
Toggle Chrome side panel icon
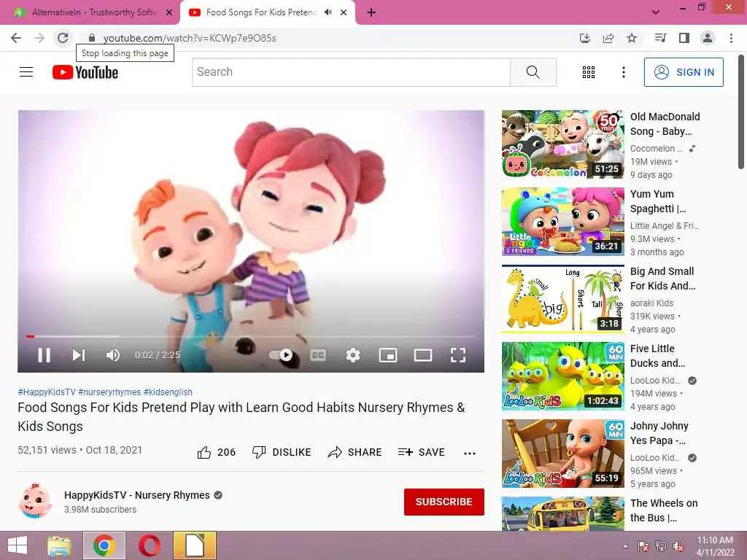tap(684, 38)
